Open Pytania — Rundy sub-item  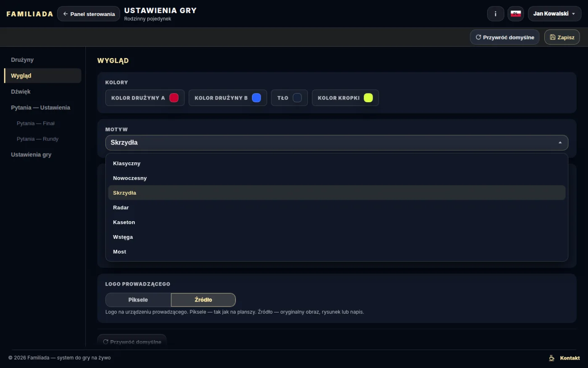[x=42, y=139]
